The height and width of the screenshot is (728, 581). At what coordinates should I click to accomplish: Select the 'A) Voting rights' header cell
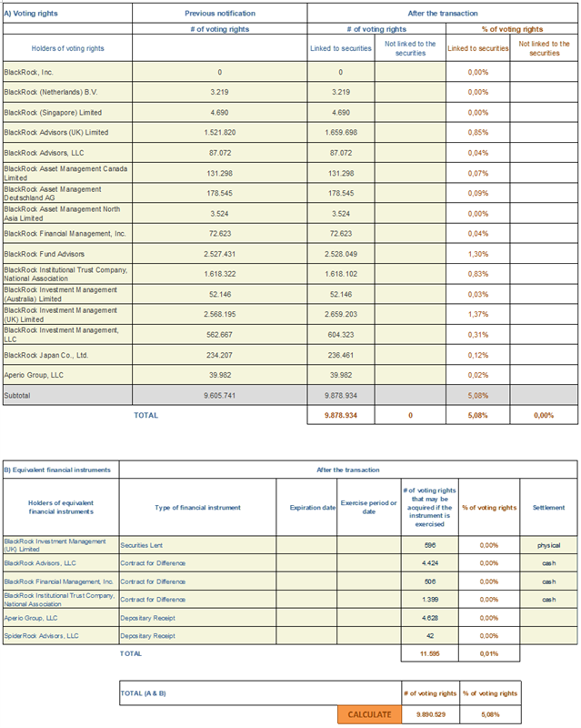68,14
